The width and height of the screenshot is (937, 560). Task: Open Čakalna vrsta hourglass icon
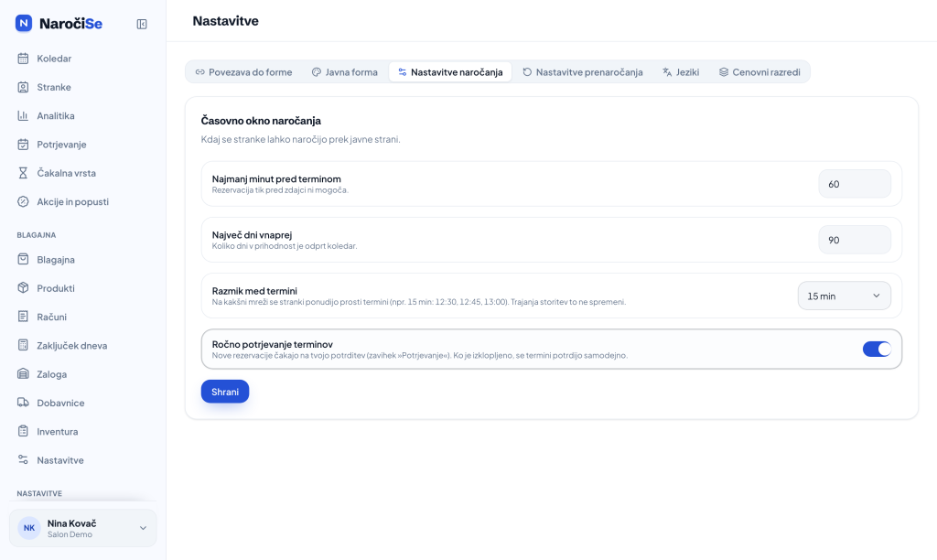(23, 173)
